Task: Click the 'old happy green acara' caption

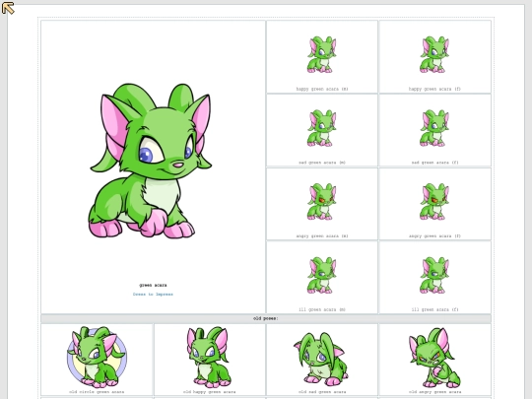Action: [x=209, y=392]
